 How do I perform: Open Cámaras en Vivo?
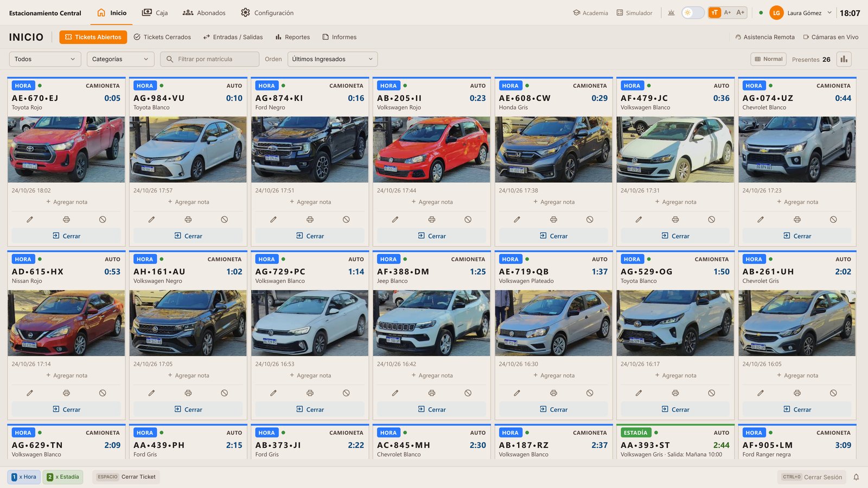831,37
